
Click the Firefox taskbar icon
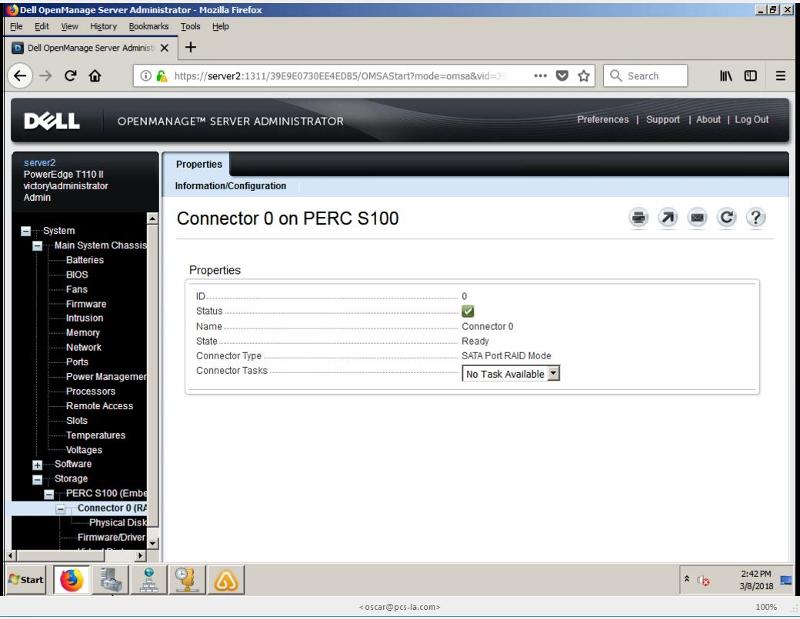tap(72, 580)
